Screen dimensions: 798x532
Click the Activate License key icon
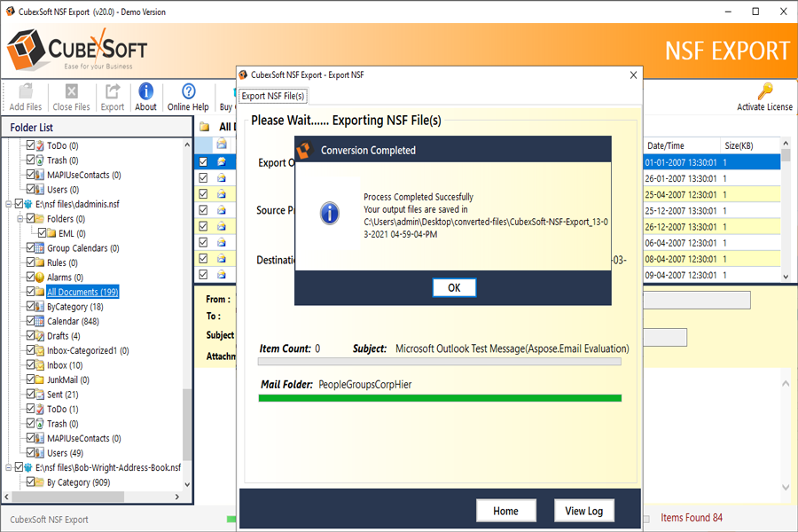(x=764, y=91)
